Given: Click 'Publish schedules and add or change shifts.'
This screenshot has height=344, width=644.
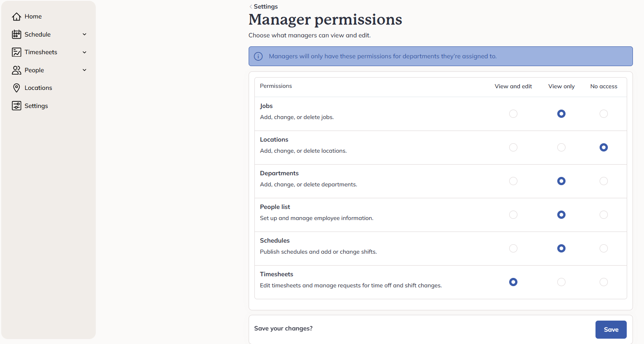Looking at the screenshot, I should (318, 252).
